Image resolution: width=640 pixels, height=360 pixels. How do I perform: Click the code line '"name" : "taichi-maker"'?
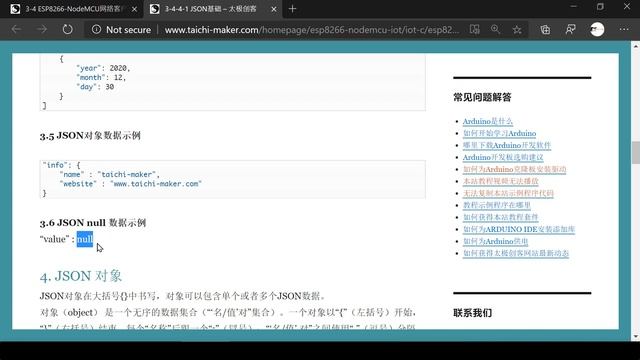(109, 174)
